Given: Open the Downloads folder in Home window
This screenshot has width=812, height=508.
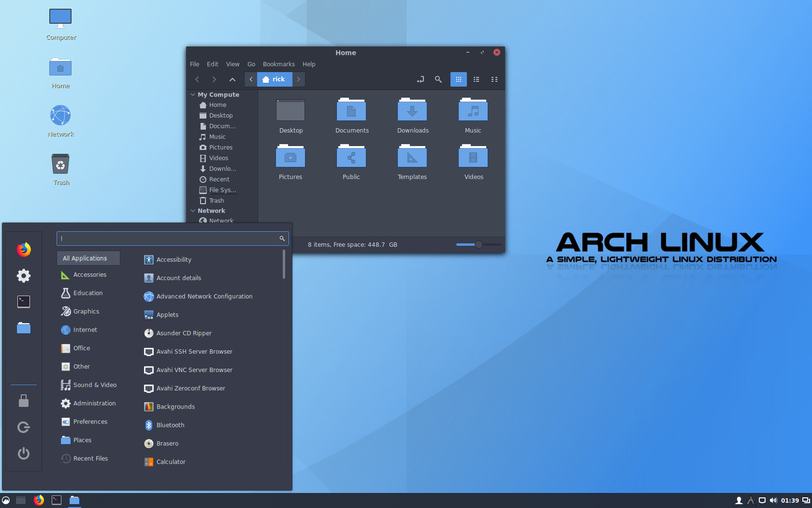Looking at the screenshot, I should pyautogui.click(x=413, y=116).
